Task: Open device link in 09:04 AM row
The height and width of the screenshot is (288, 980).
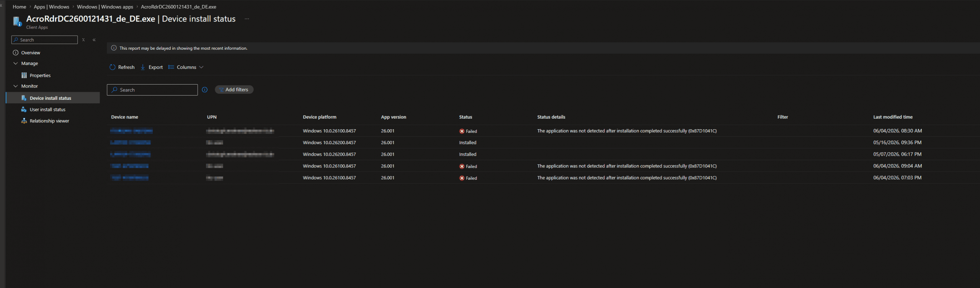Action: [x=129, y=166]
